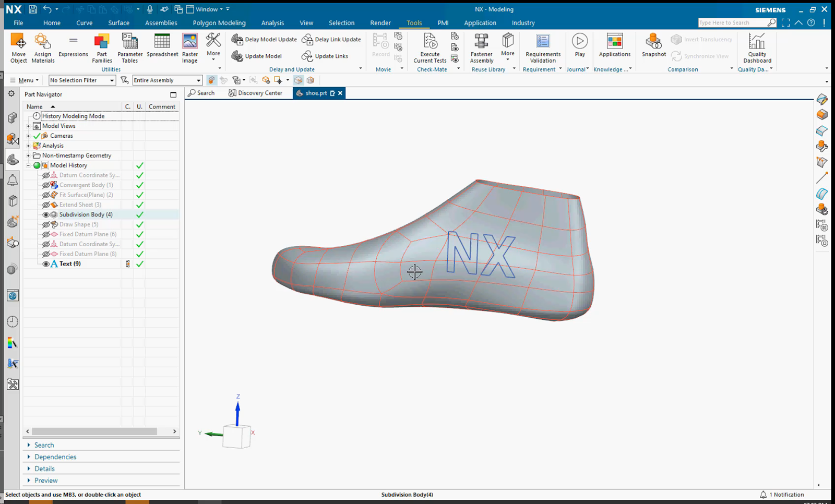
Task: Hide the Text (9) feature
Action: [46, 264]
